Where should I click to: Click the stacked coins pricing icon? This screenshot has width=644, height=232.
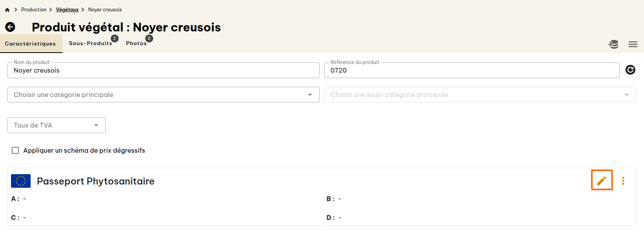tap(613, 44)
